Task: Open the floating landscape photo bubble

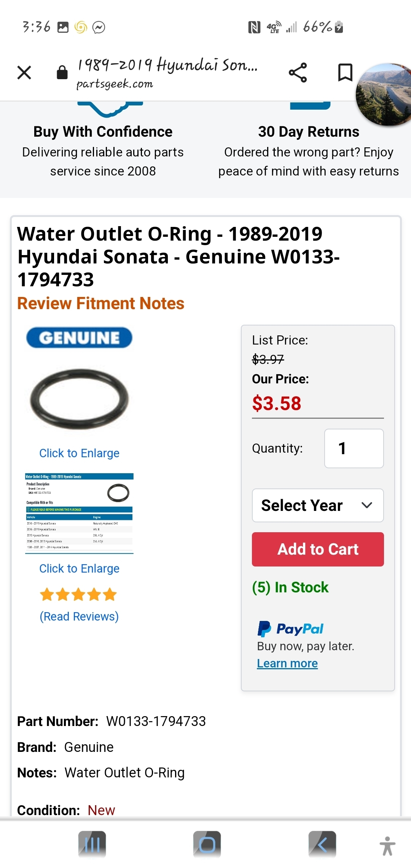Action: tap(384, 94)
